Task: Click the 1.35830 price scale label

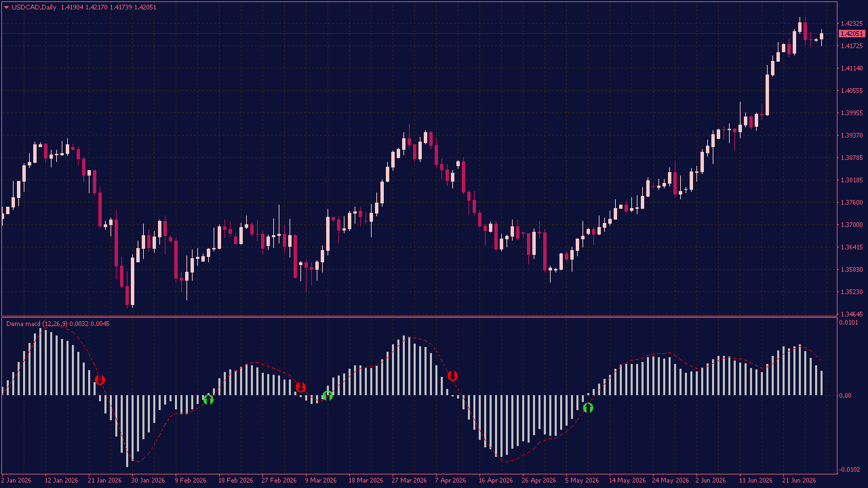Action: pos(852,270)
